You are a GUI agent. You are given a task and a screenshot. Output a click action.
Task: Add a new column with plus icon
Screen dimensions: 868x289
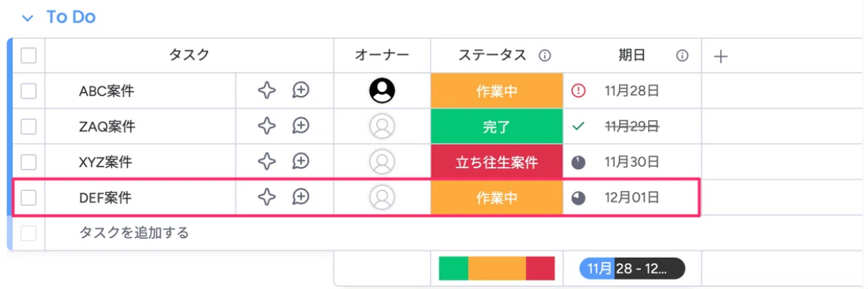click(720, 57)
